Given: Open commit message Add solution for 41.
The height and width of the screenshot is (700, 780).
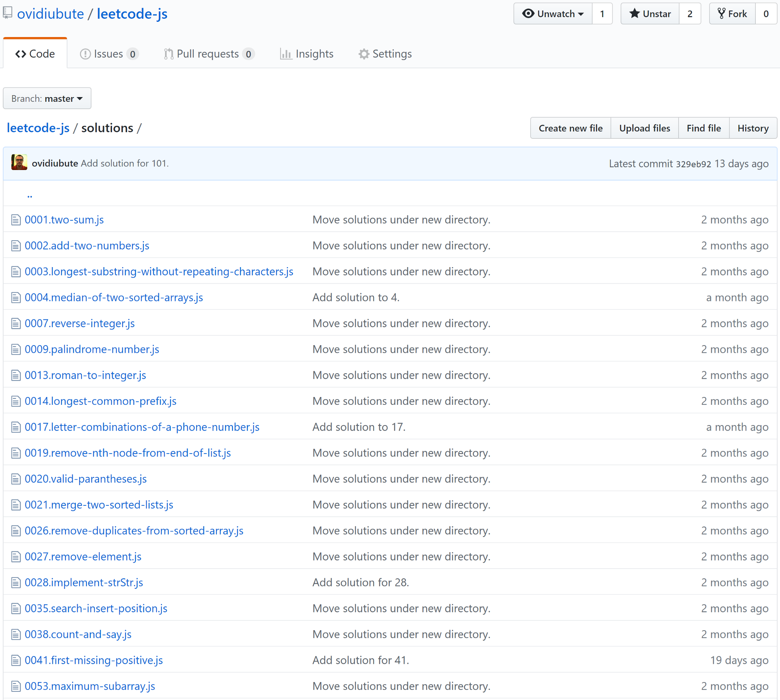Looking at the screenshot, I should [361, 661].
